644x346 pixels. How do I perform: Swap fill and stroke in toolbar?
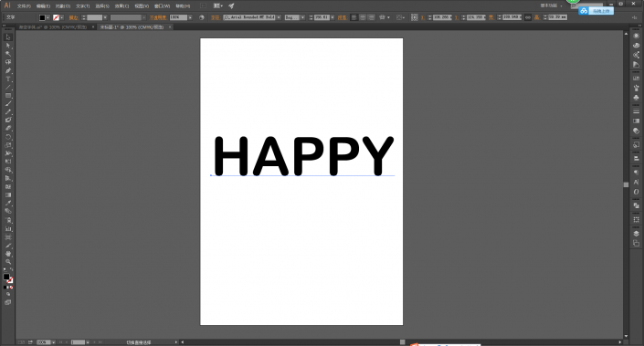11,269
